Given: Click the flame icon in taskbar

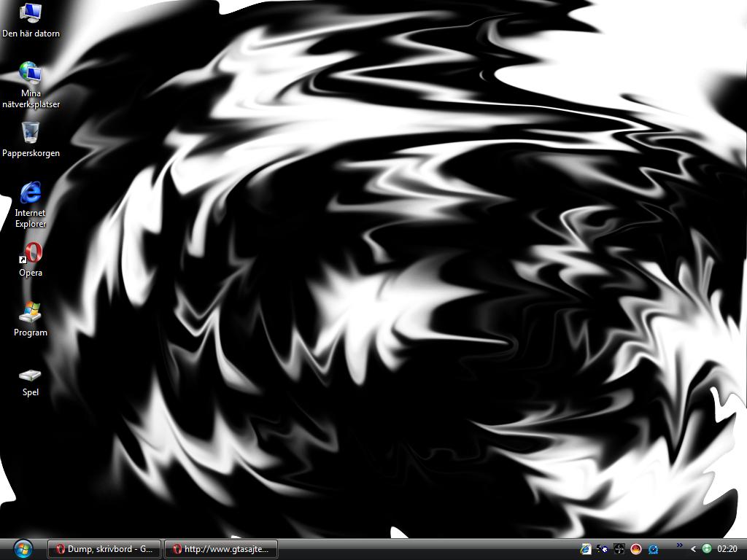Looking at the screenshot, I should (636, 549).
